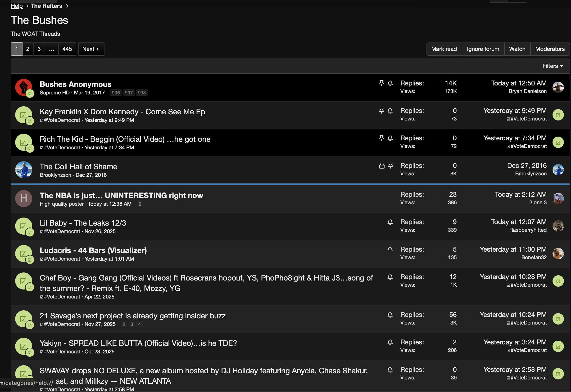Click the Mark read button
Screen dimensions: 571x392
click(x=444, y=49)
